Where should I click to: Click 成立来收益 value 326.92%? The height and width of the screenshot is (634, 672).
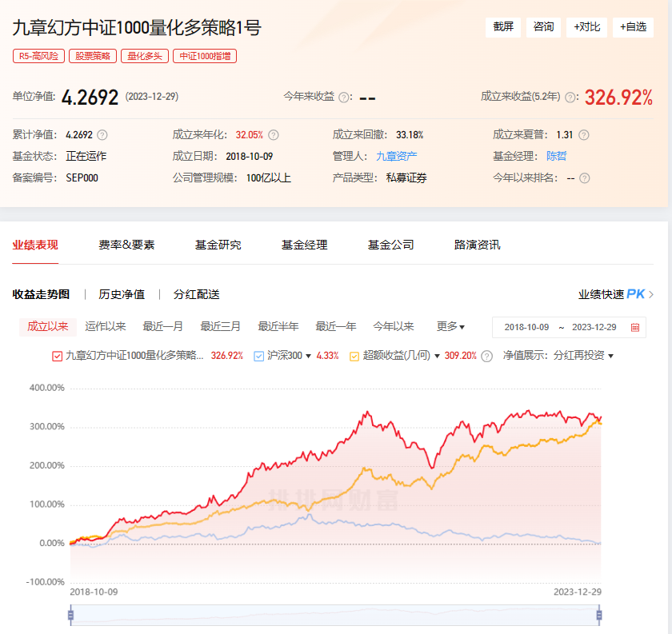click(x=618, y=98)
